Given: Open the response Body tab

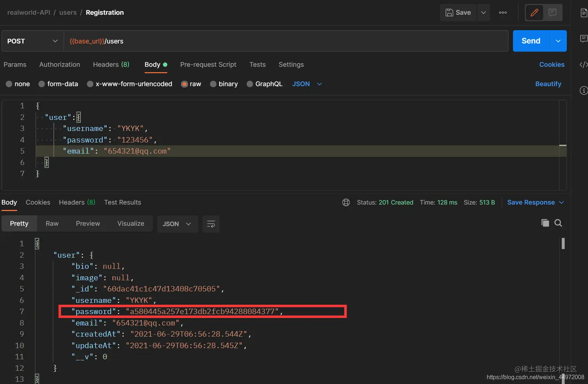Looking at the screenshot, I should coord(9,202).
